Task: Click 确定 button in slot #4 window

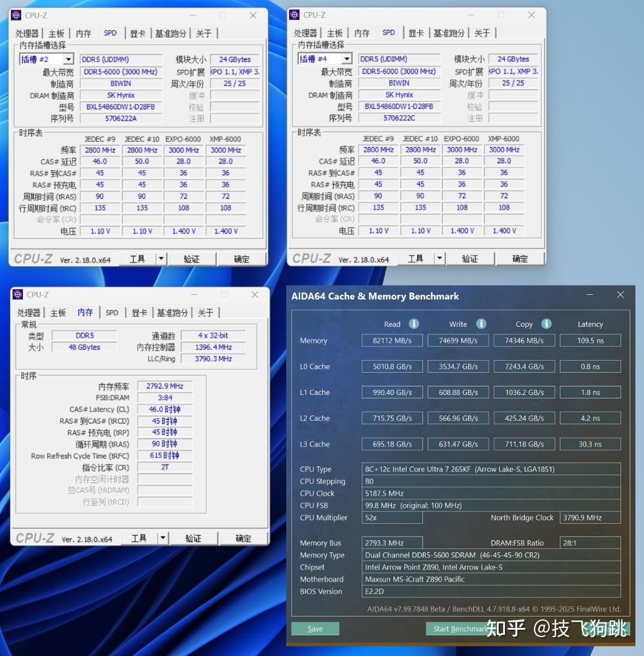Action: click(520, 259)
